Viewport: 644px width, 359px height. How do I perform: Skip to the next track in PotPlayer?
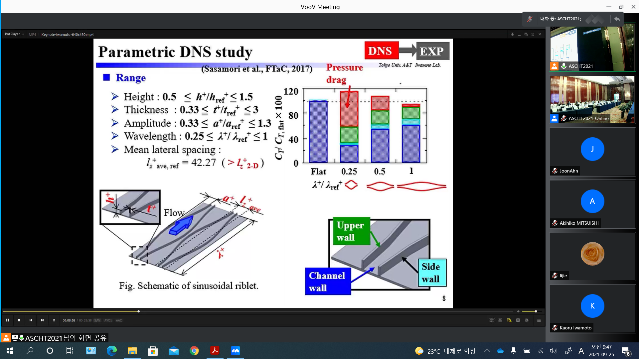(x=42, y=320)
